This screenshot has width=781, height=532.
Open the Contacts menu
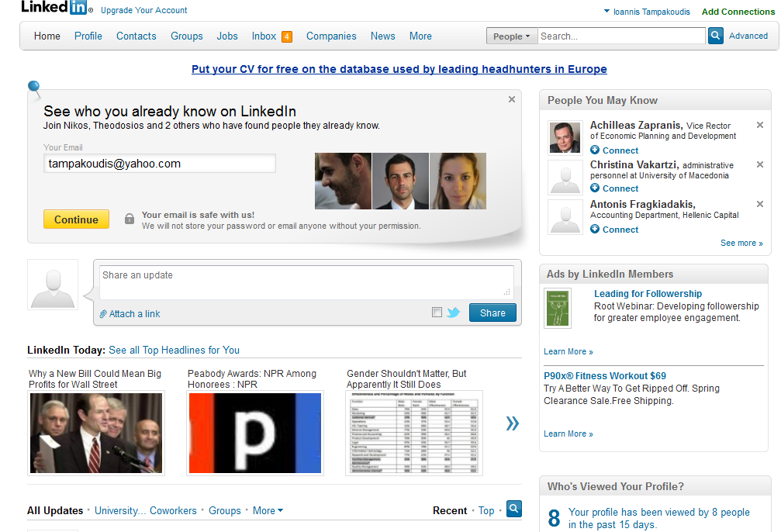136,36
